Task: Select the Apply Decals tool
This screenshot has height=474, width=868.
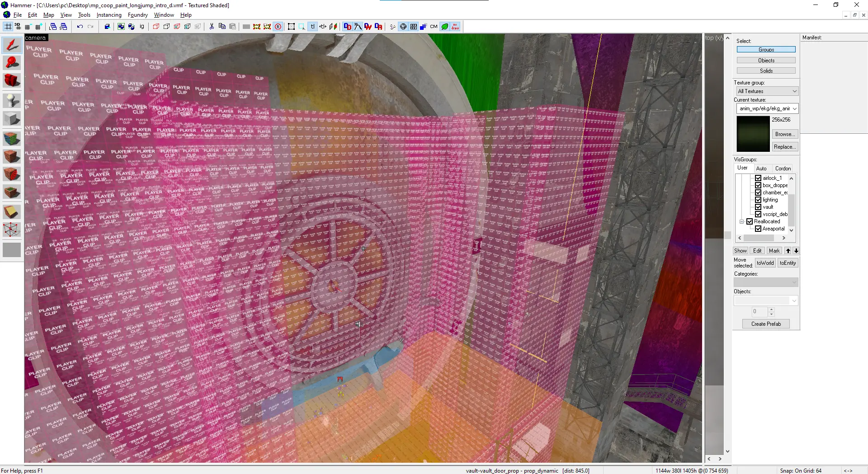Action: pyautogui.click(x=12, y=174)
